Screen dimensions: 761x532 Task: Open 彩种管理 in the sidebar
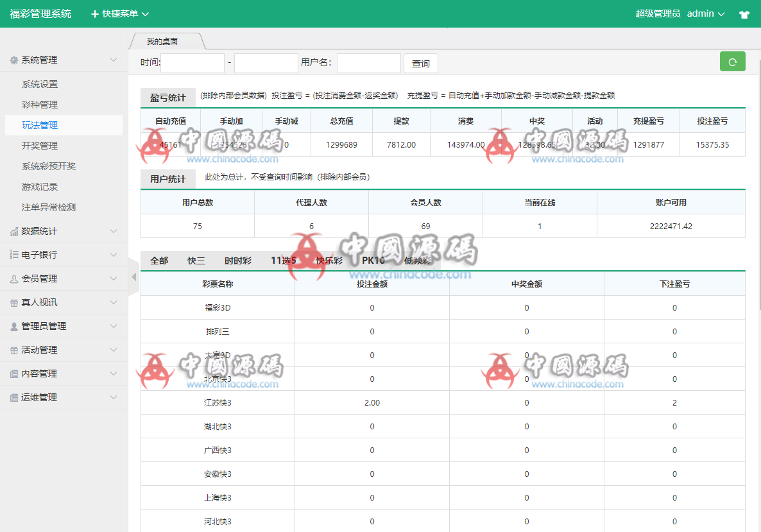click(40, 105)
